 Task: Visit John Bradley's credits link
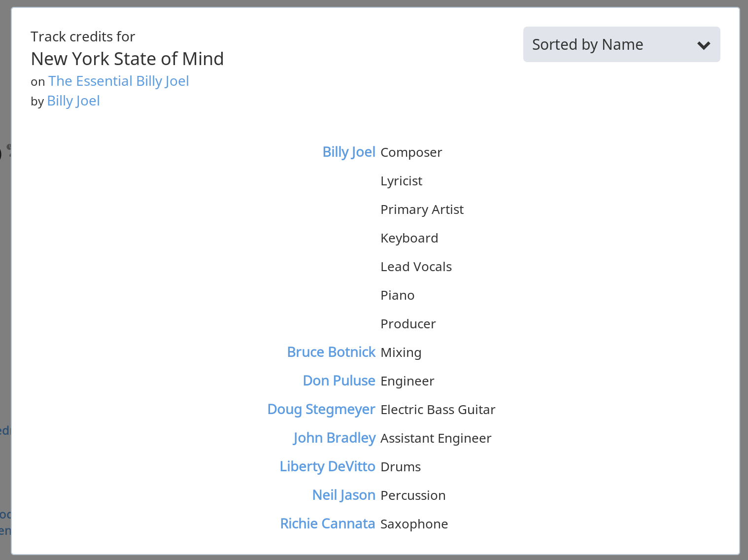pos(334,438)
